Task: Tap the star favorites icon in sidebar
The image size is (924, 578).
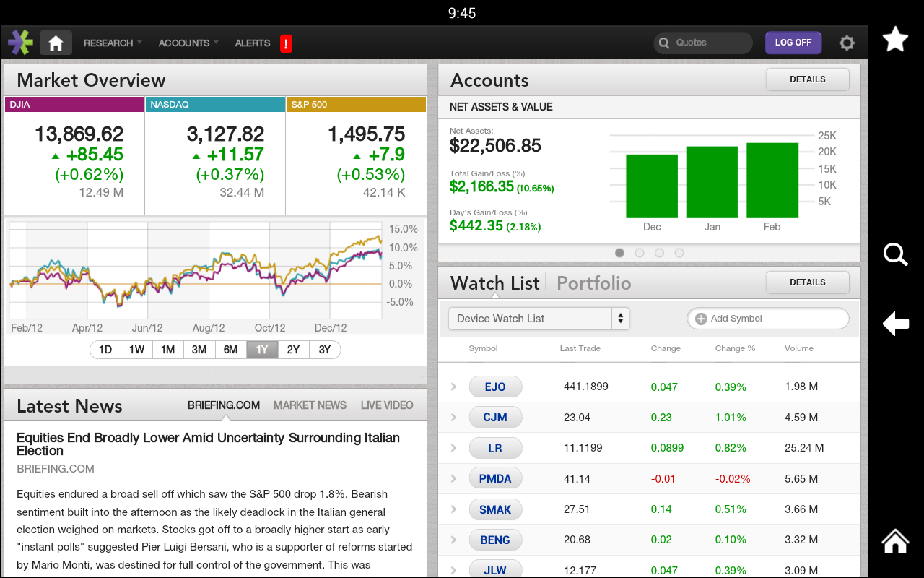Action: (x=895, y=39)
